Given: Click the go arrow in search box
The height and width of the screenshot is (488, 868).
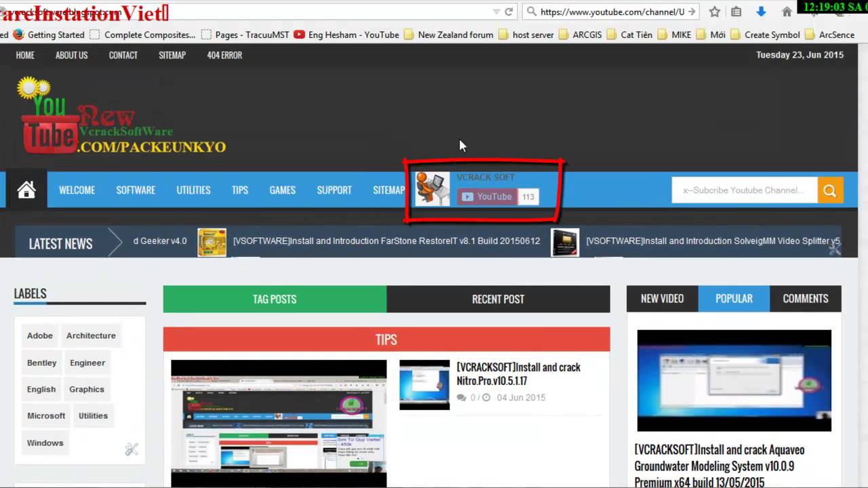Looking at the screenshot, I should point(691,12).
